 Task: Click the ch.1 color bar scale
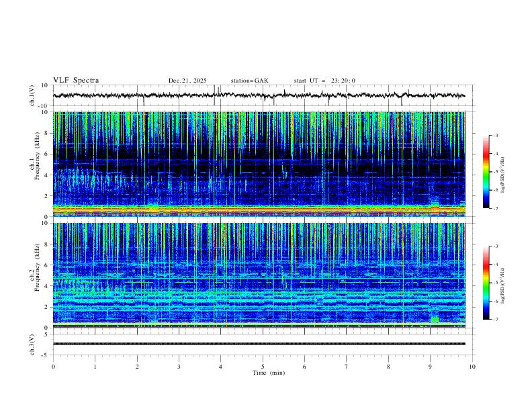pos(486,172)
